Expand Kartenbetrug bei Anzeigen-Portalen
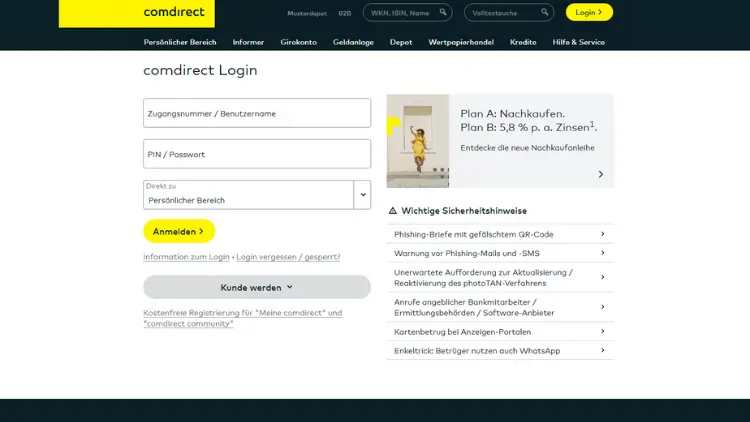750x422 pixels. pyautogui.click(x=500, y=332)
